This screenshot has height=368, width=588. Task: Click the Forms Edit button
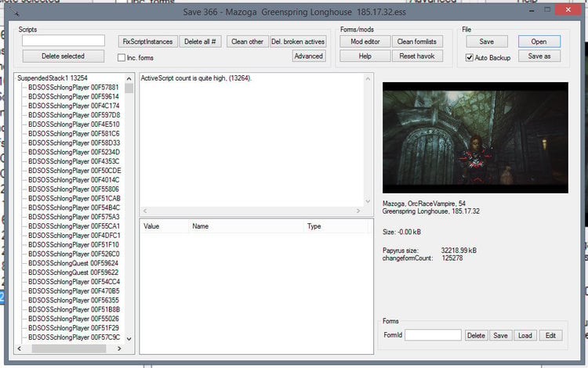(550, 335)
